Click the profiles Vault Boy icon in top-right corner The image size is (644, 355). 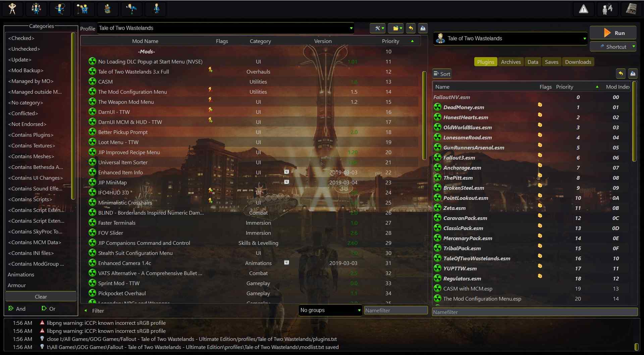tap(607, 9)
